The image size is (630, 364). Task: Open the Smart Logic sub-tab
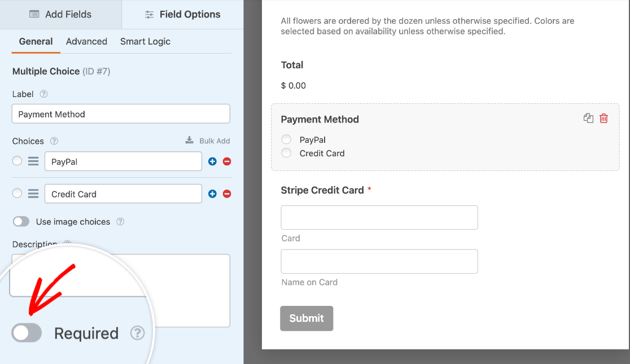point(145,41)
